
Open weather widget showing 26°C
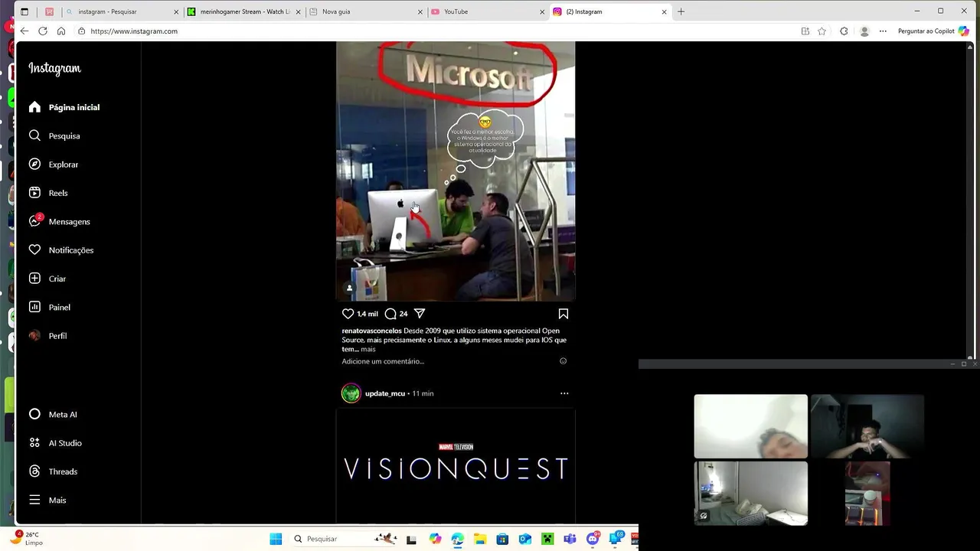(x=27, y=539)
